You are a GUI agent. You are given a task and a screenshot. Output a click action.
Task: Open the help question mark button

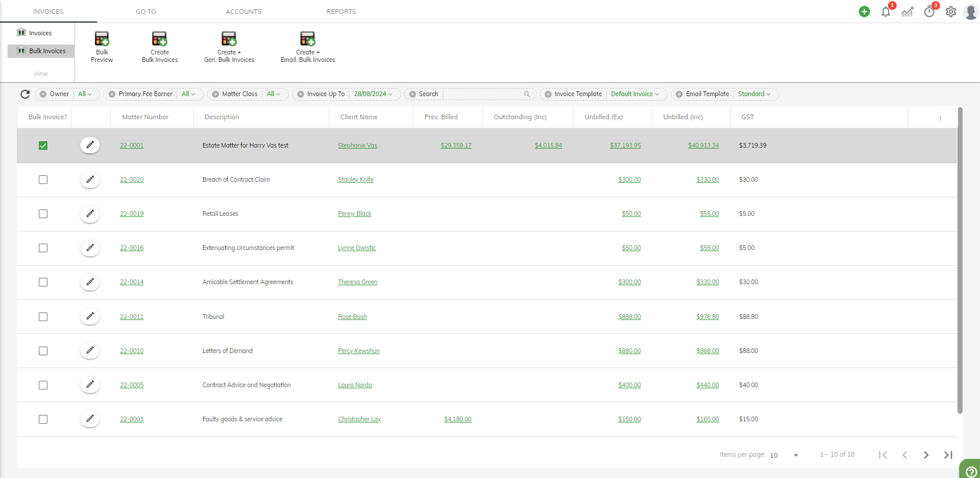971,471
